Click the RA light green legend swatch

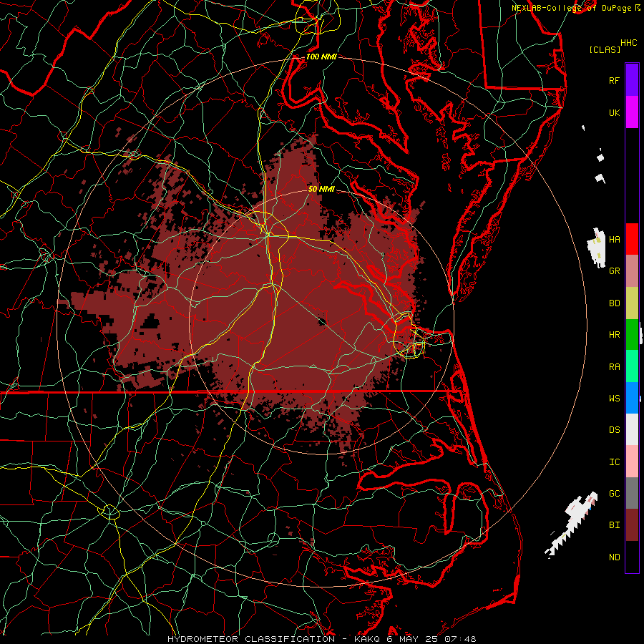[632, 366]
